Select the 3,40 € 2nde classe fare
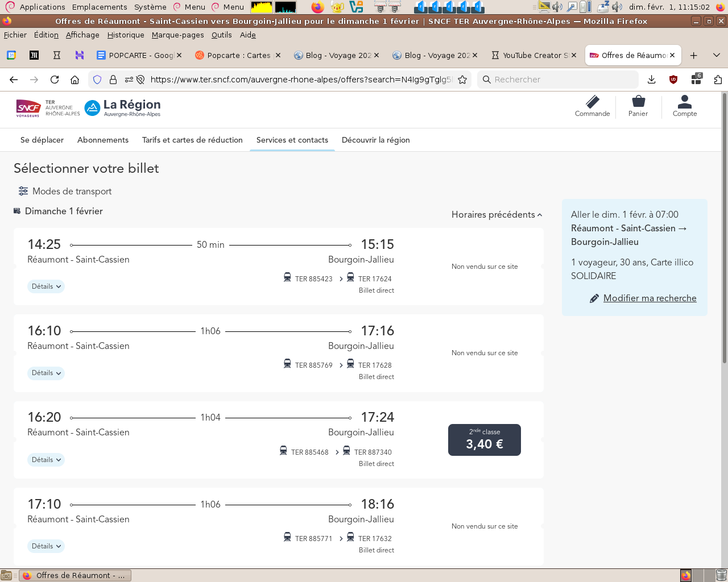 click(x=484, y=440)
